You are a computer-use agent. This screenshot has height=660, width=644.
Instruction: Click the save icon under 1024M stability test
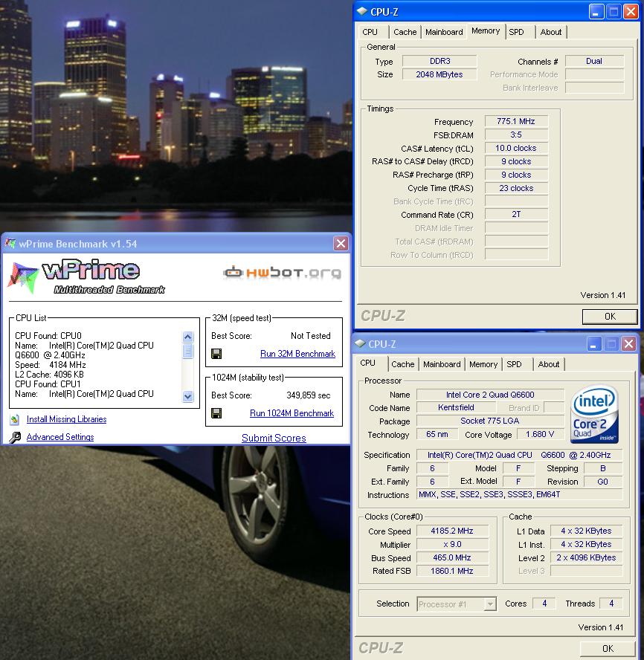coord(216,413)
